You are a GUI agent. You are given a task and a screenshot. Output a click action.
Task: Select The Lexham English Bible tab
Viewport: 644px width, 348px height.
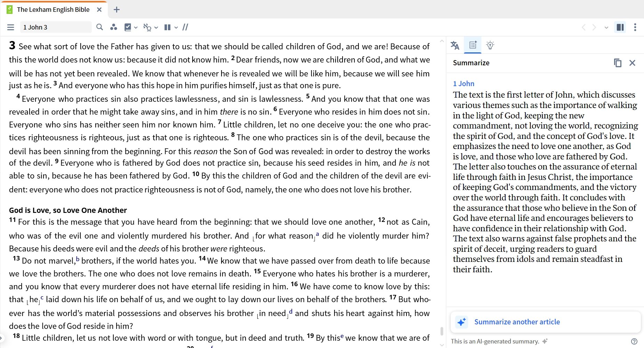click(54, 10)
